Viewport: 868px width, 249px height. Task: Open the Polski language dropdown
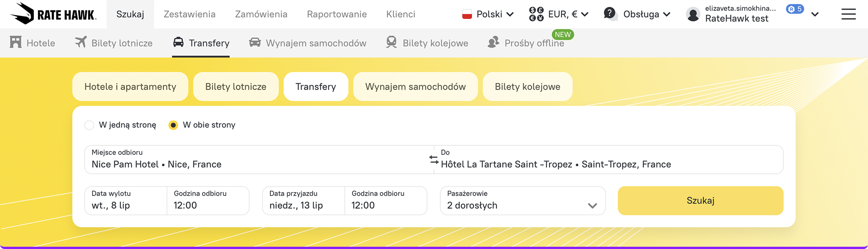pos(488,14)
